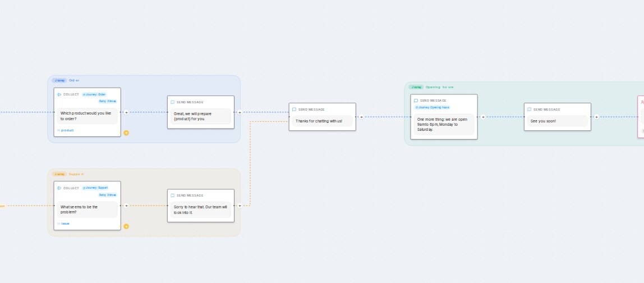Click the 'Journey: Opening hours' tag on the message node
Screen dimensions: 644x283
tap(432, 107)
